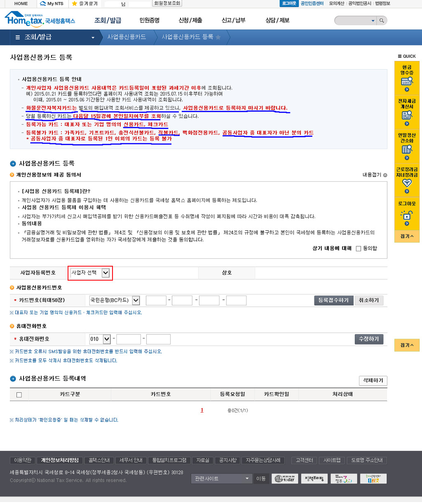Image resolution: width=422 pixels, height=504 pixels.
Task: Click the 통합설치프로그램 footer link
Action: coord(169,460)
